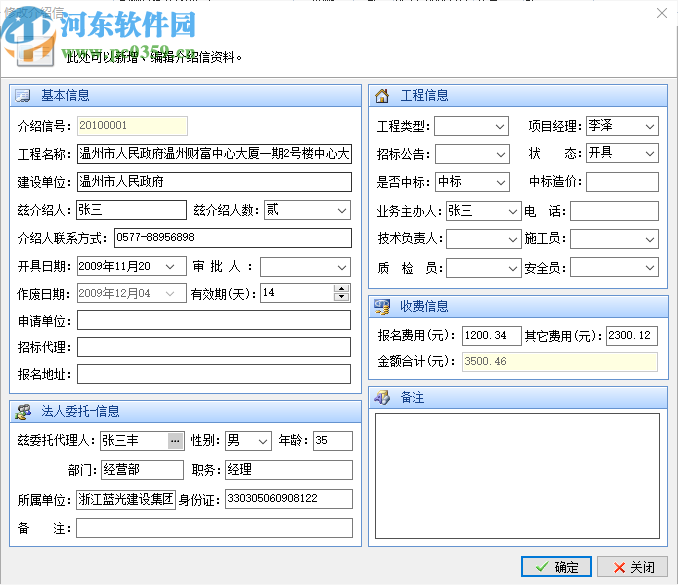Confirm with the 确定 button
This screenshot has height=585, width=678.
[x=556, y=566]
